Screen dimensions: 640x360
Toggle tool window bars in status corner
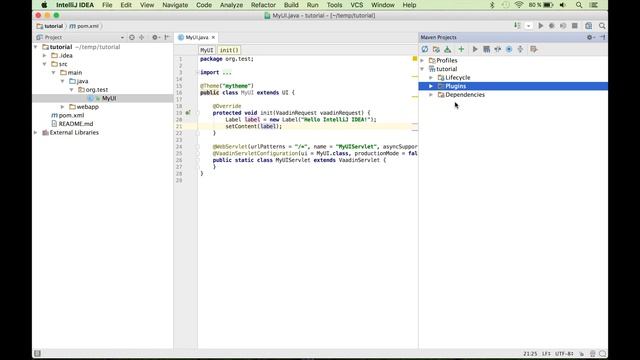[38, 353]
